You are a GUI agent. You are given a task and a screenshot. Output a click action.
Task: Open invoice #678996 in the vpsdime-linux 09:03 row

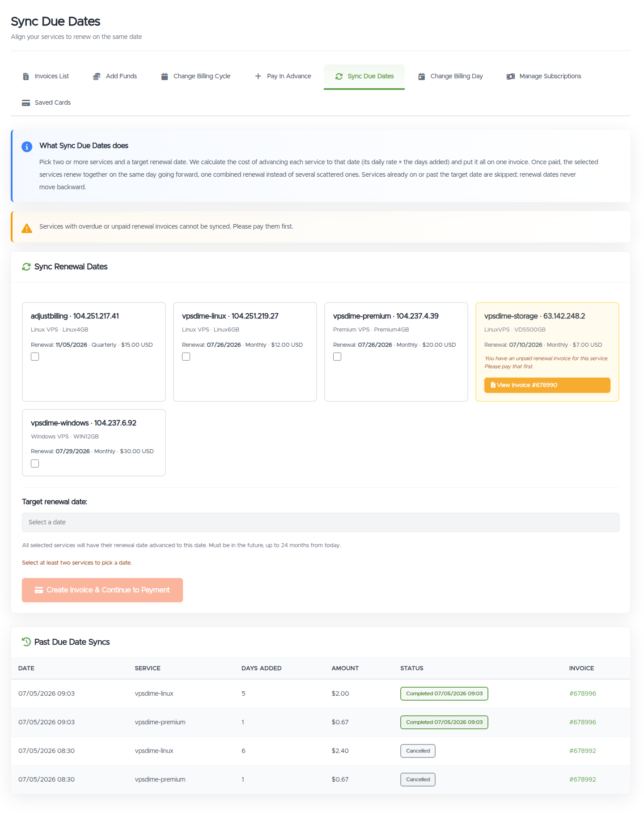tap(582, 694)
